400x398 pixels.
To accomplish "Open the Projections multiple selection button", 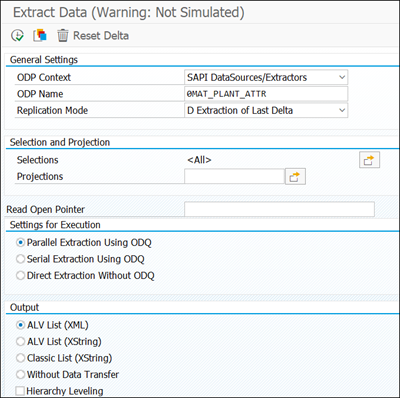I will (x=295, y=176).
